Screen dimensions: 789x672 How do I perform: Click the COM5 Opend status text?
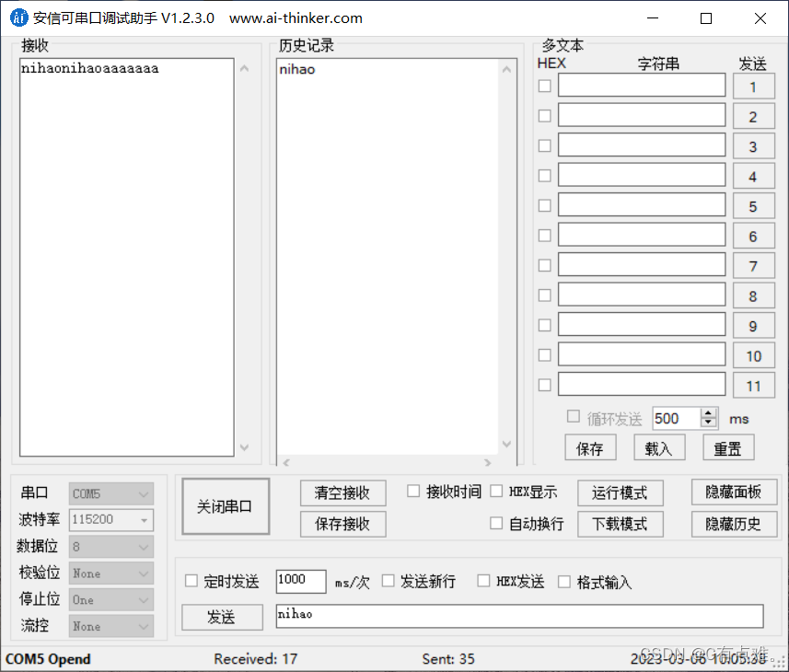pyautogui.click(x=48, y=659)
